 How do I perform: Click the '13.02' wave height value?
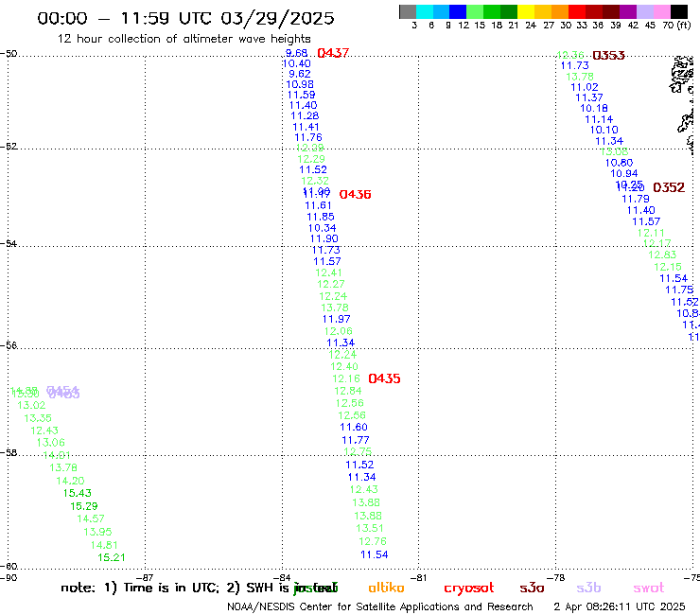(31, 405)
